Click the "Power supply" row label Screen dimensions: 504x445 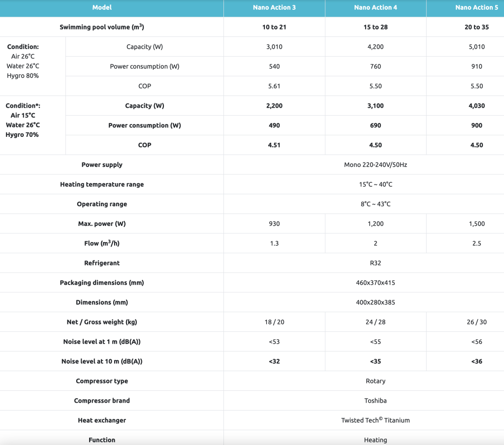click(x=102, y=164)
